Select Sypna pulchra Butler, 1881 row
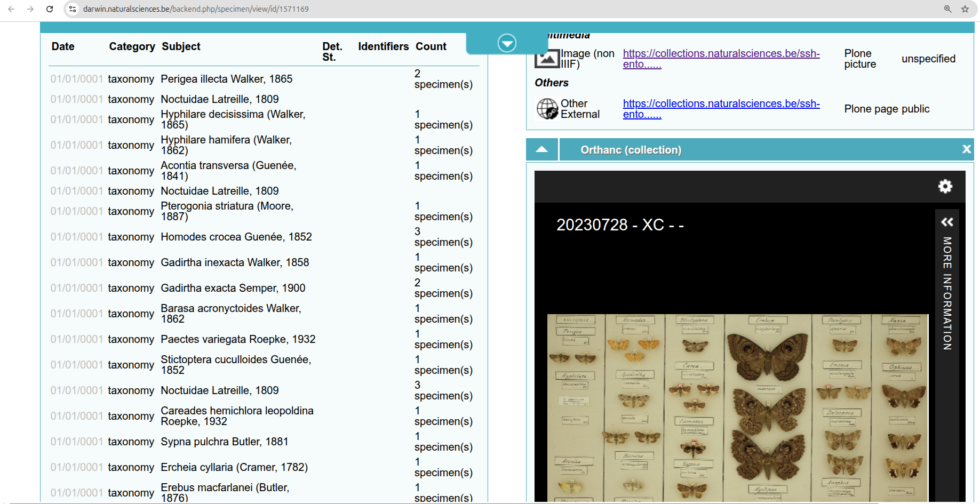 point(264,442)
